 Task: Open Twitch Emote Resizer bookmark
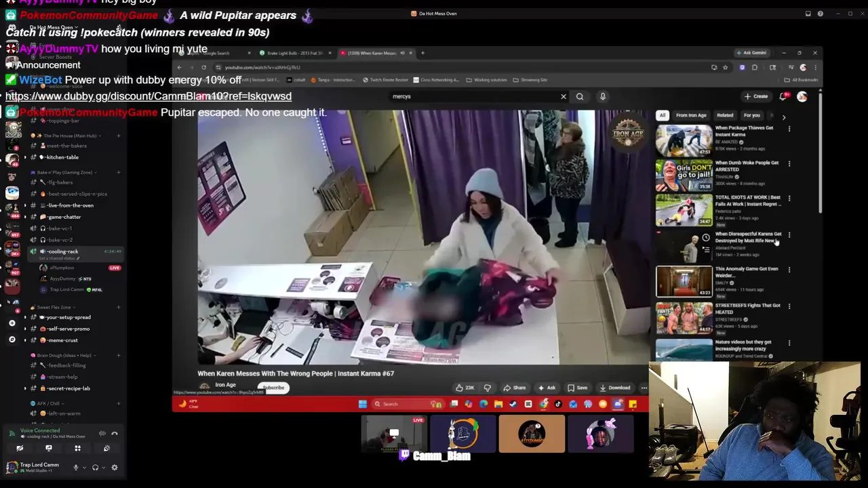(387, 80)
